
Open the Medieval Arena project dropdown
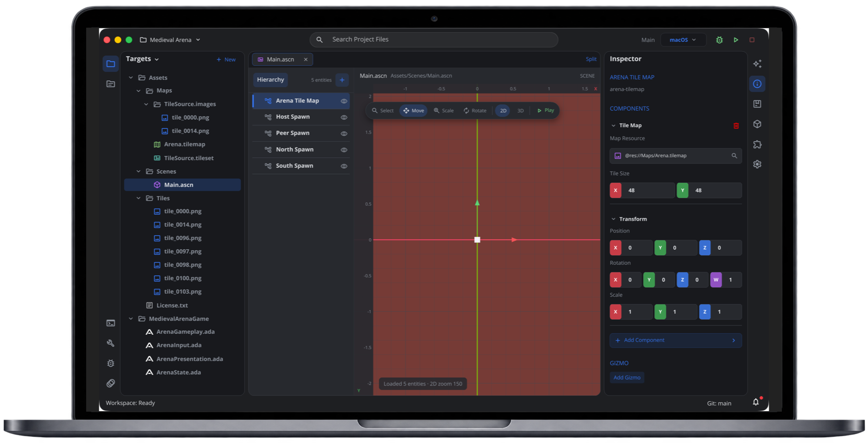[170, 40]
